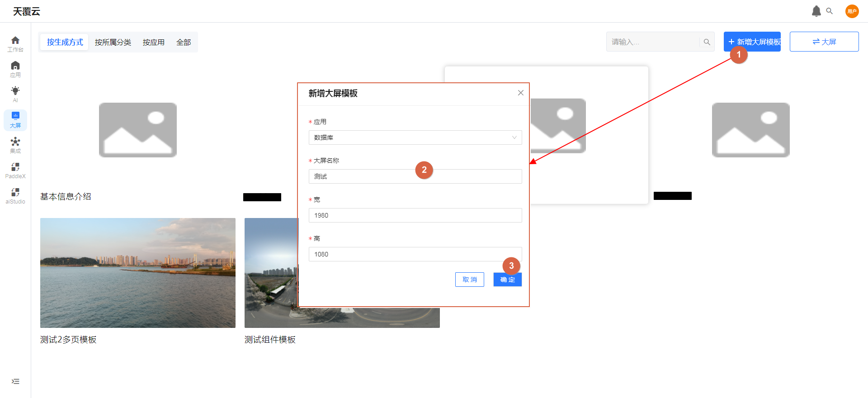868x398 pixels.
Task: Open the aiStudio sidebar icon
Action: 15,196
